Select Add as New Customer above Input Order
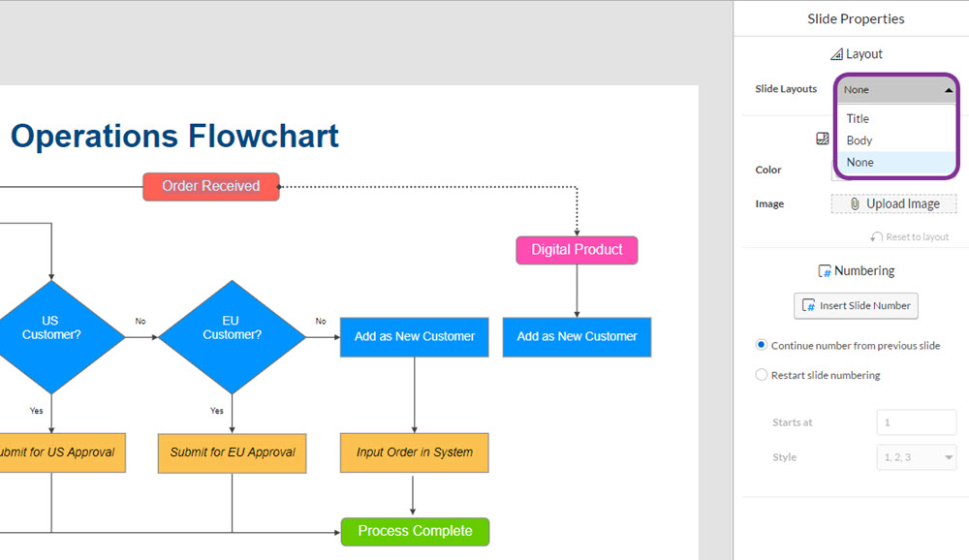This screenshot has height=560, width=969. point(415,337)
